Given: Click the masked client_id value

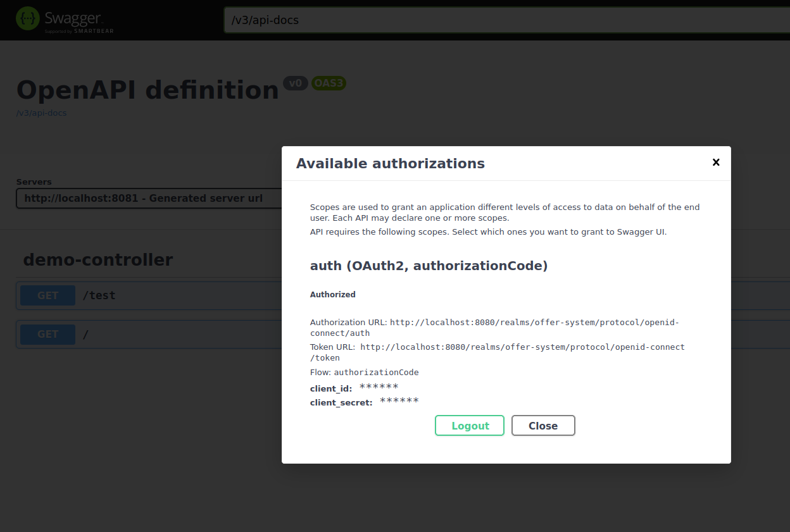Looking at the screenshot, I should (x=379, y=388).
